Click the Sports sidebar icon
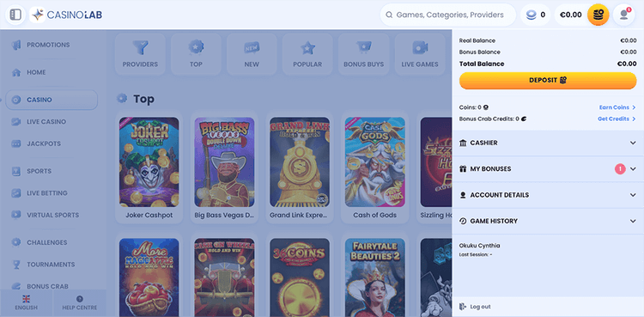 pyautogui.click(x=16, y=171)
